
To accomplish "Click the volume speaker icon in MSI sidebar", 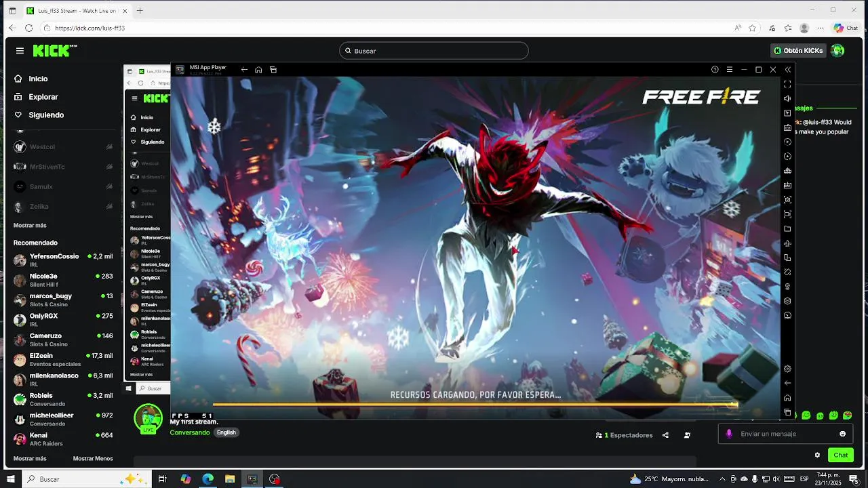I will tap(787, 98).
